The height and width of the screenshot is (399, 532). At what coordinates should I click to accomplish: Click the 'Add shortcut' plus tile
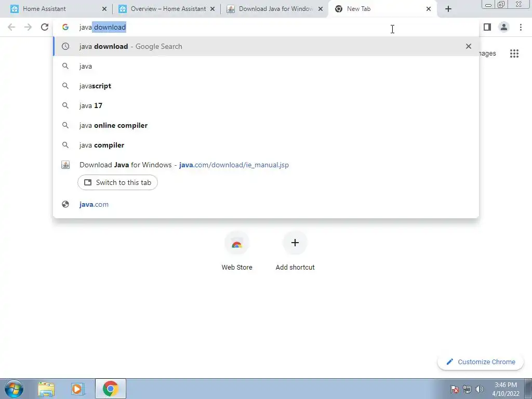coord(295,251)
